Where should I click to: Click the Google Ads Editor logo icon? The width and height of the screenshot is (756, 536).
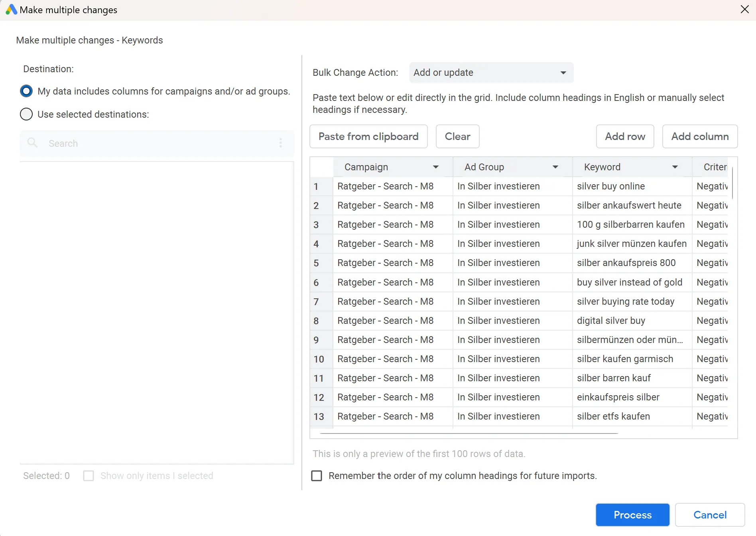[x=11, y=10]
